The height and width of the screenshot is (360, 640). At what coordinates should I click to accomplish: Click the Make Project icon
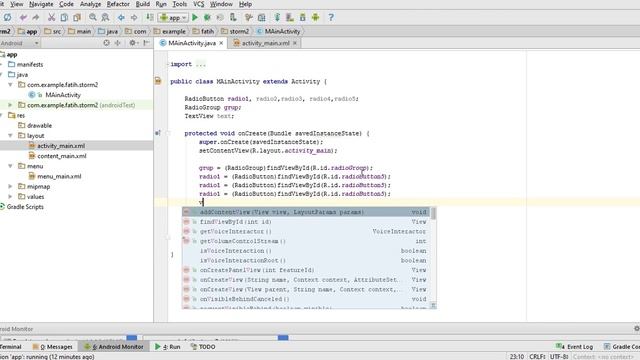pos(150,18)
